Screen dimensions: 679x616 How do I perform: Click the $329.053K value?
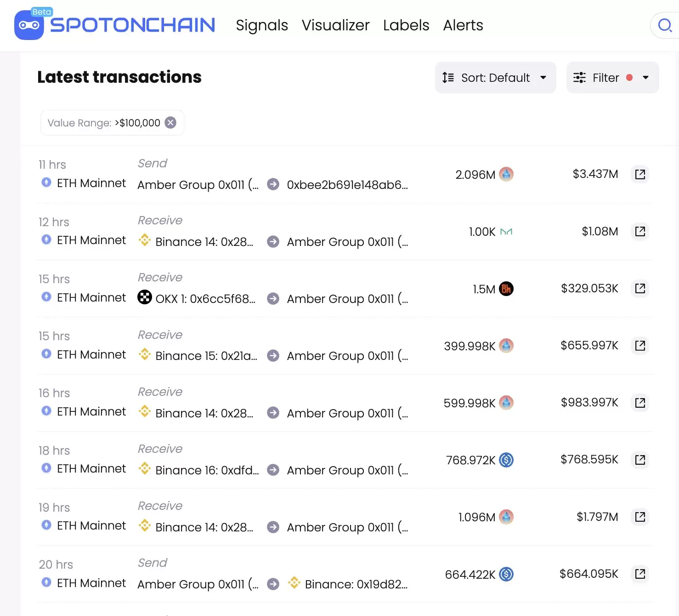click(589, 288)
